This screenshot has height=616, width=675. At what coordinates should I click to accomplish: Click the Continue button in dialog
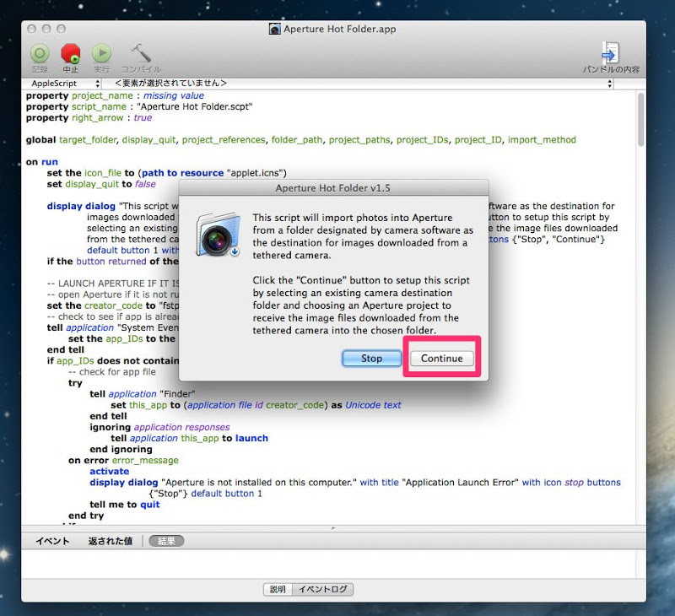pos(441,358)
